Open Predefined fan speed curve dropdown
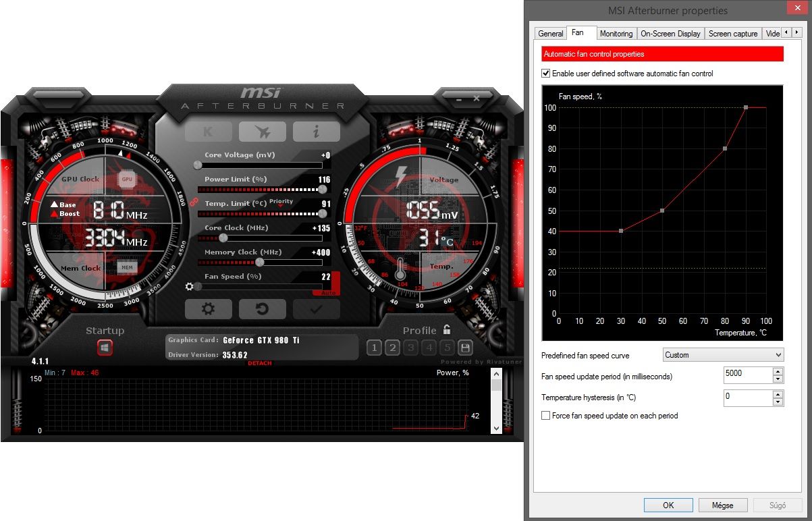812x521 pixels. [723, 355]
